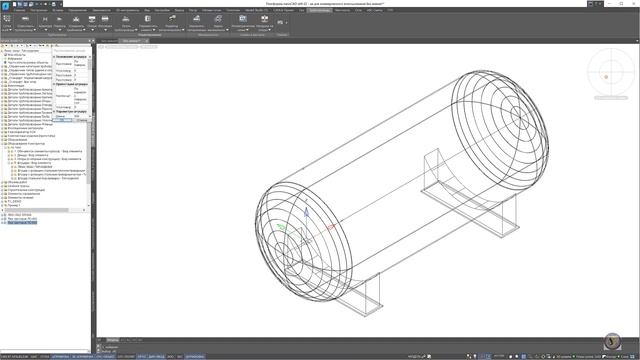Click the Open file icon in quick access toolbar
This screenshot has height=360, width=640.
[20, 4]
